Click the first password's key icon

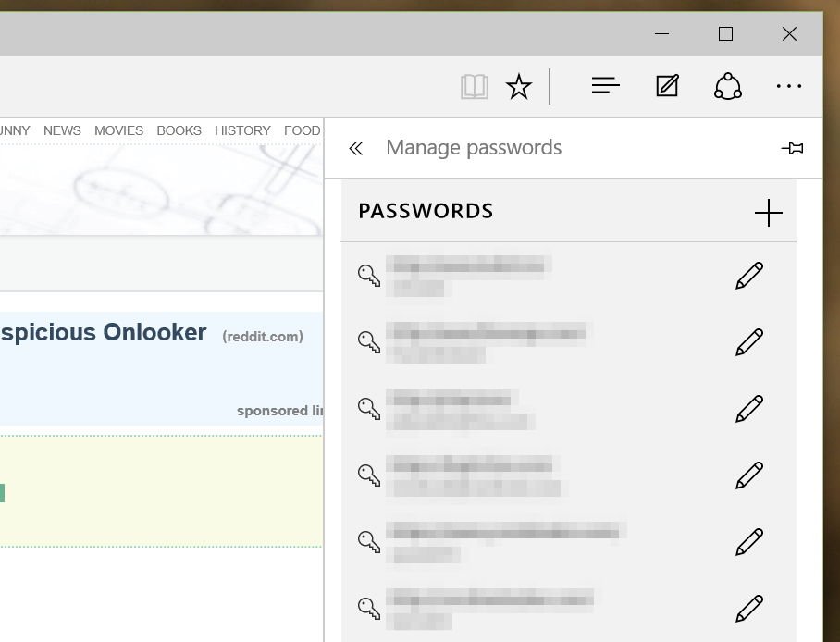[369, 276]
